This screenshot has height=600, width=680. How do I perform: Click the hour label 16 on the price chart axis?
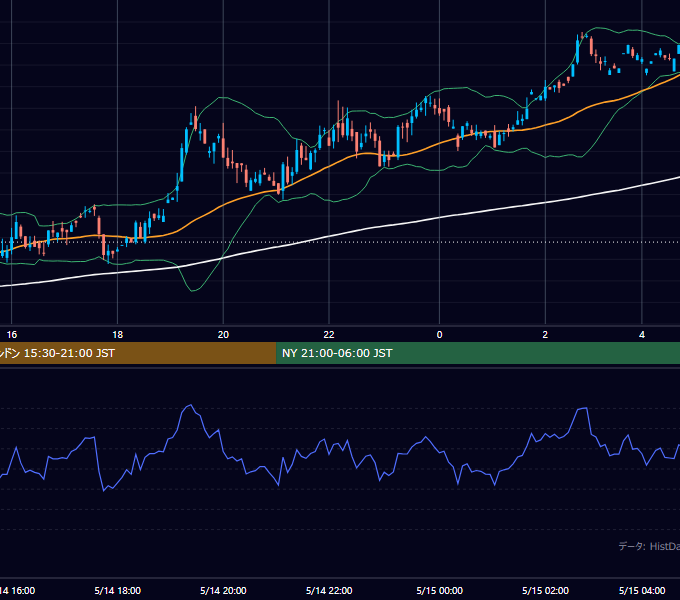[x=12, y=334]
